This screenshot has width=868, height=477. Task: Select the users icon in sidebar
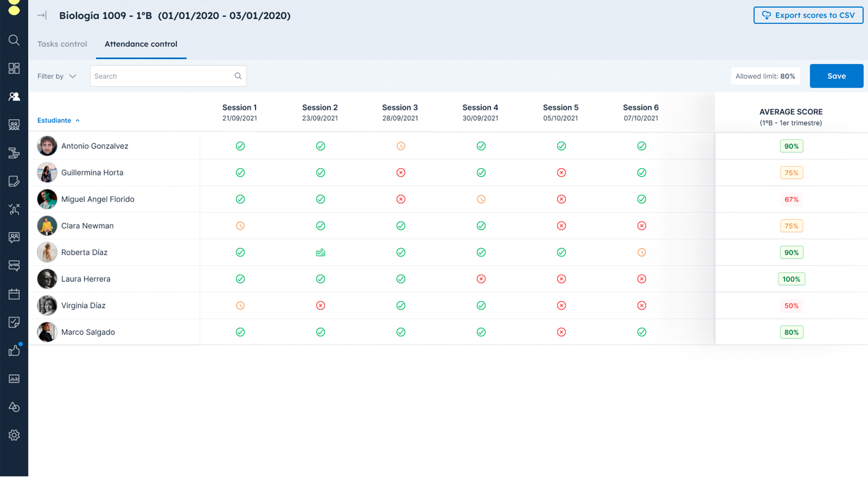pos(14,97)
